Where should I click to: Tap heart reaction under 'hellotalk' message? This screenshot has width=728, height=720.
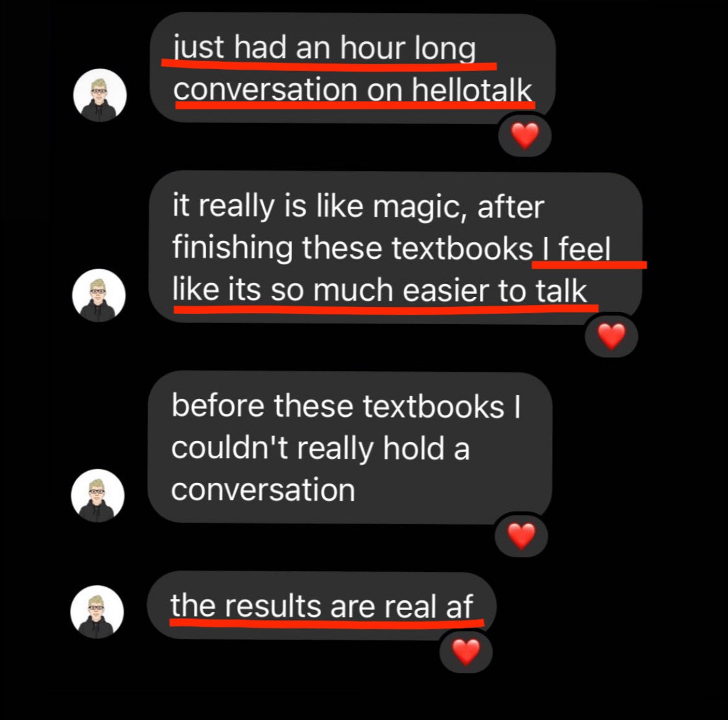pyautogui.click(x=525, y=136)
